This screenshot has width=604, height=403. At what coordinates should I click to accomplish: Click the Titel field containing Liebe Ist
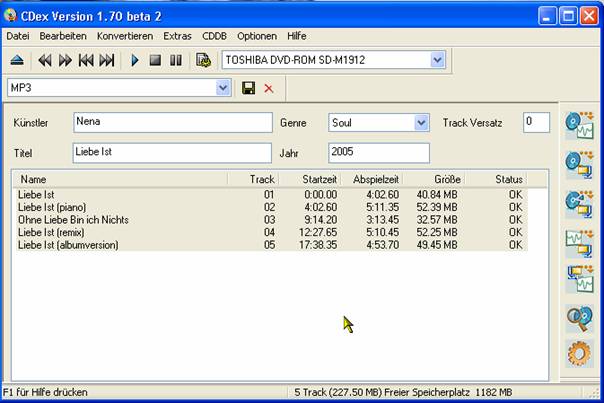point(172,153)
